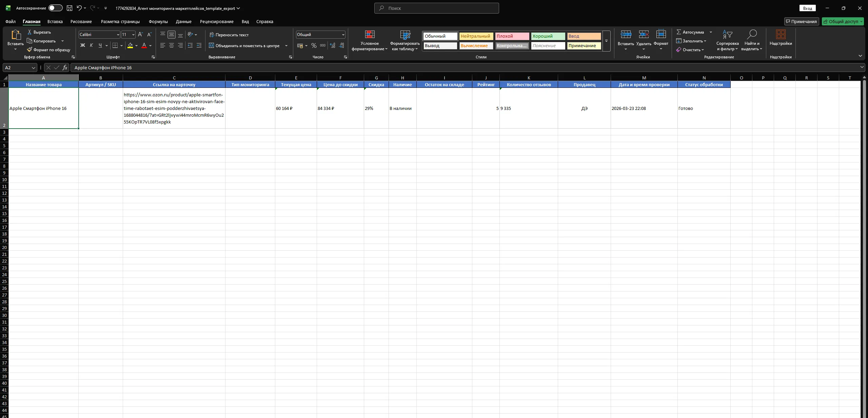This screenshot has width=868, height=418.
Task: Click the Общий доступ share button
Action: (843, 21)
